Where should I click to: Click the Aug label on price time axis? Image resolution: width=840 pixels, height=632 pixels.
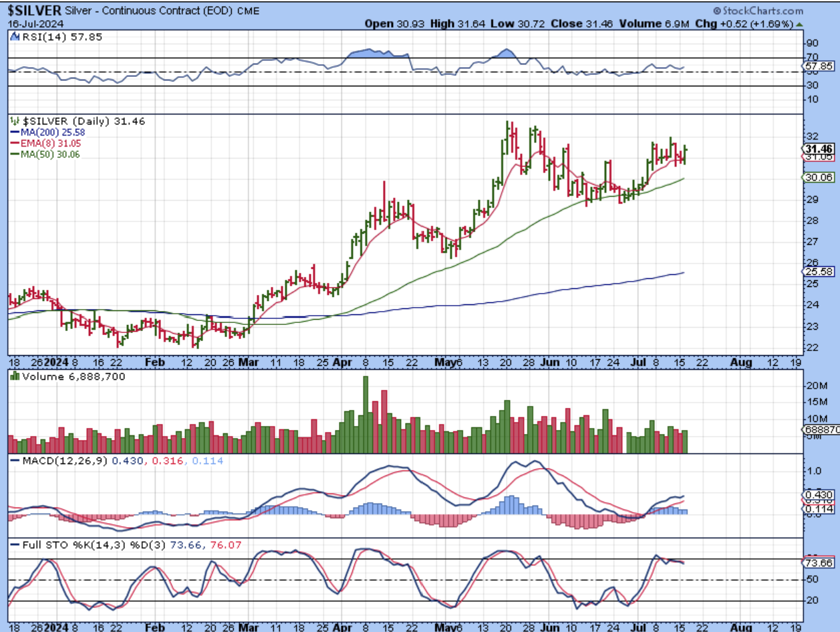point(740,362)
